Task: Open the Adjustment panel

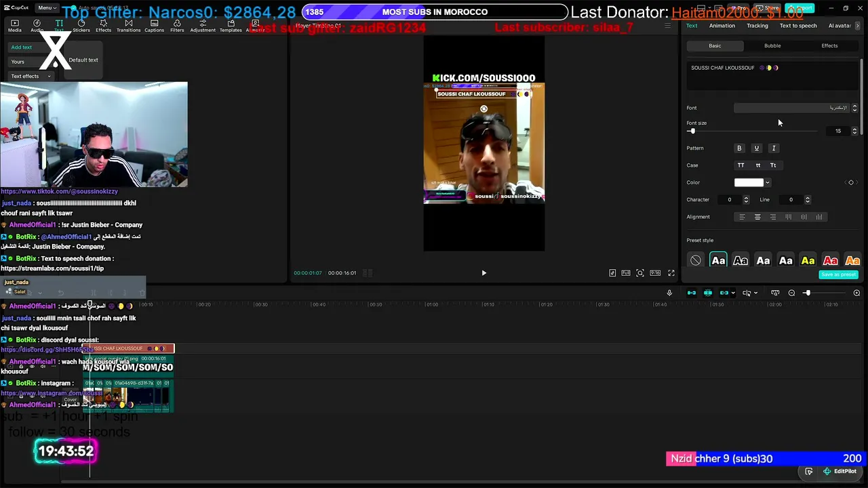Action: [x=203, y=26]
